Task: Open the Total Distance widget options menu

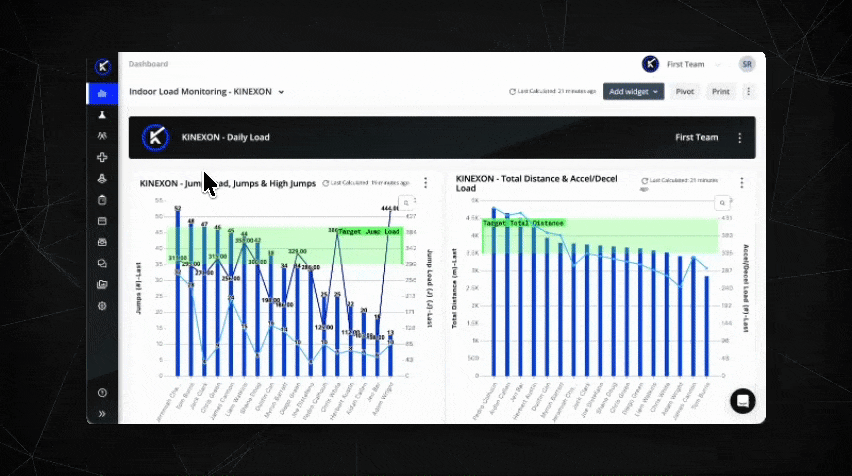Action: [x=741, y=183]
